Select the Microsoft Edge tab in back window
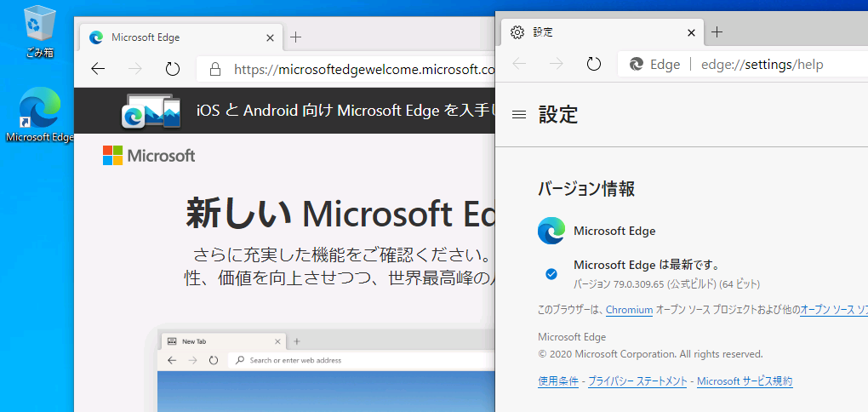 181,37
